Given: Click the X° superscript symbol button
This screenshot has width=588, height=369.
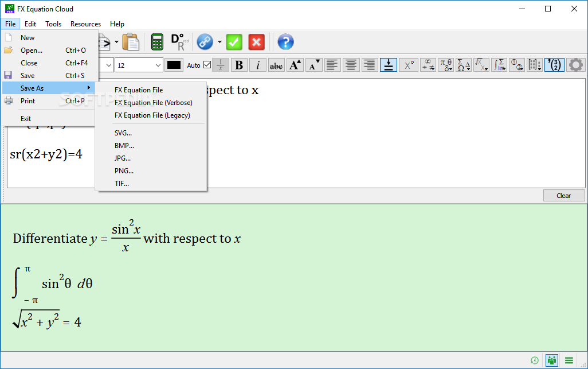Looking at the screenshot, I should tap(409, 65).
